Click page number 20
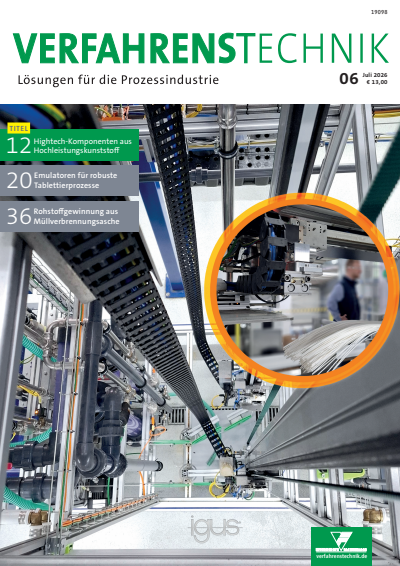Viewport: 400px width, 566px height. coord(19,180)
